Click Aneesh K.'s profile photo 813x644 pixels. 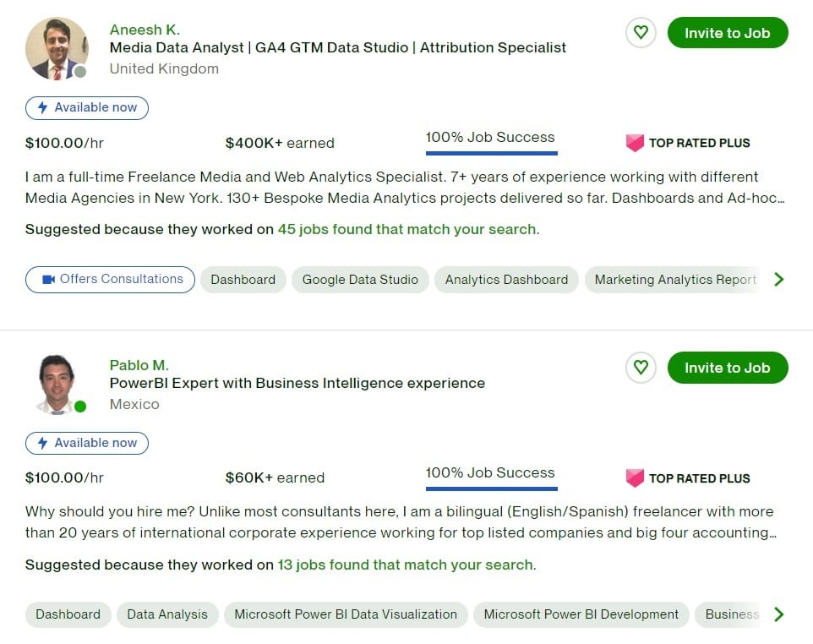57,48
